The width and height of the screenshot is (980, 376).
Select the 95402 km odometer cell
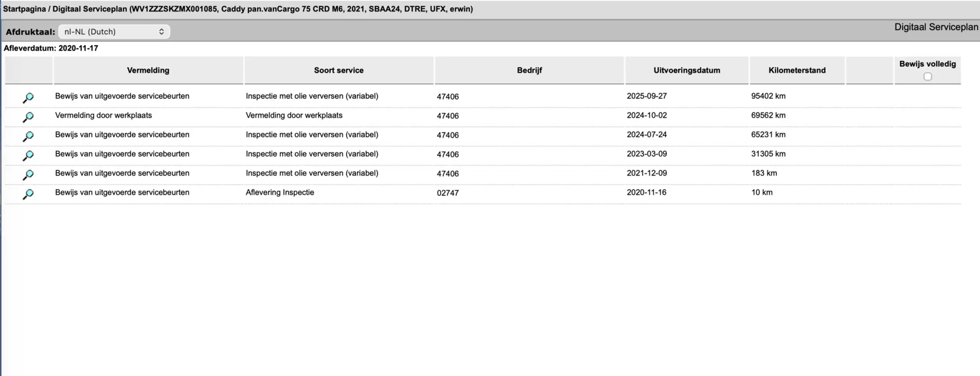coord(768,96)
